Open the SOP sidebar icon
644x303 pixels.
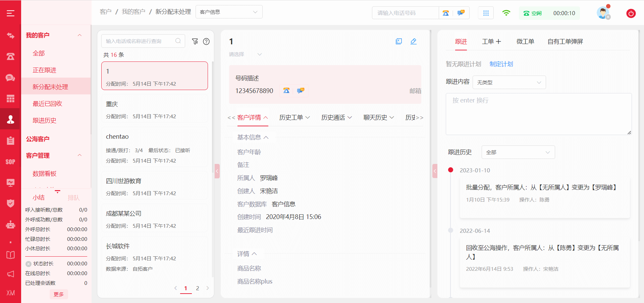pyautogui.click(x=10, y=162)
